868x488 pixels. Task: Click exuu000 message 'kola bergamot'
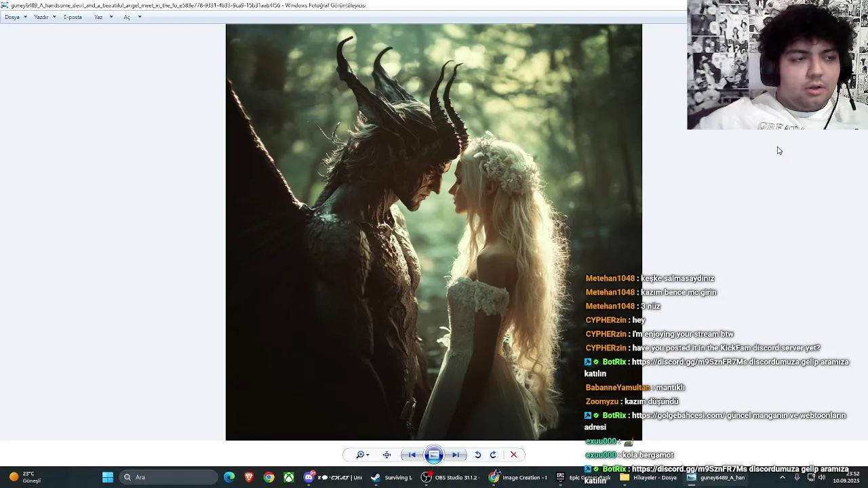coord(648,455)
